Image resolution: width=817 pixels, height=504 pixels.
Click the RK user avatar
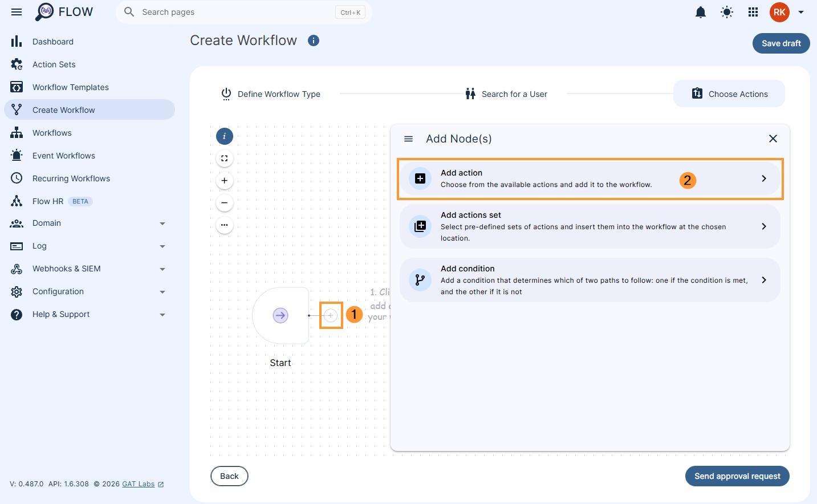[x=779, y=12]
